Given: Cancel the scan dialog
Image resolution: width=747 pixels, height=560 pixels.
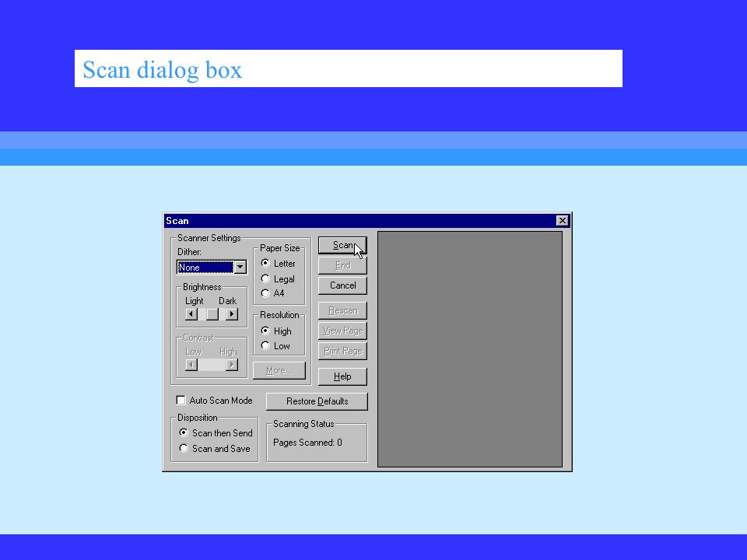Looking at the screenshot, I should coord(342,285).
